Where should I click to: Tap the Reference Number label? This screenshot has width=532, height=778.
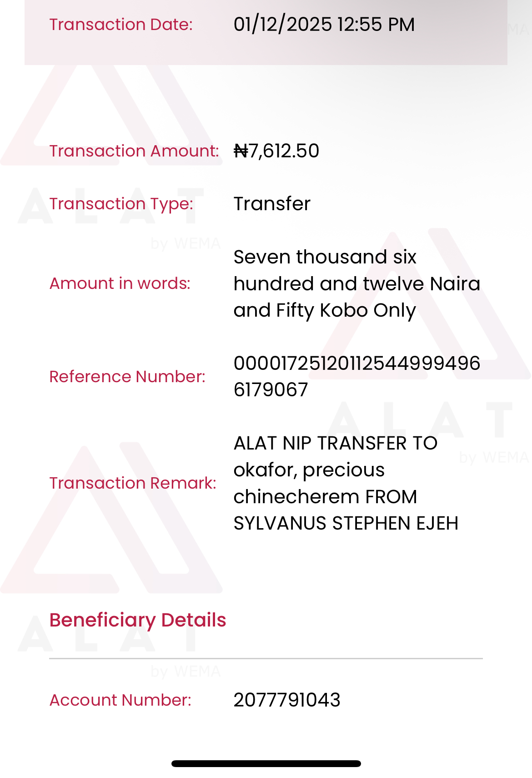pos(127,377)
